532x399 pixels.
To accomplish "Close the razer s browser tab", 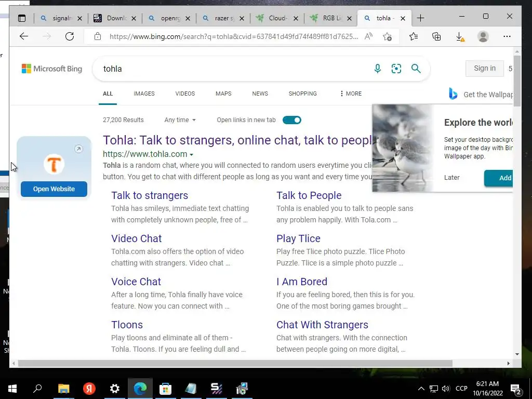I will pyautogui.click(x=242, y=19).
